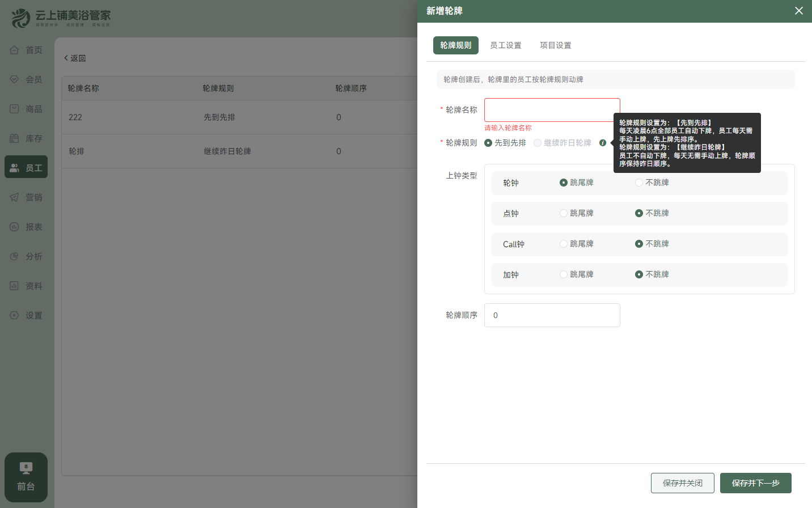Switch to the 员工设置 tab

505,45
